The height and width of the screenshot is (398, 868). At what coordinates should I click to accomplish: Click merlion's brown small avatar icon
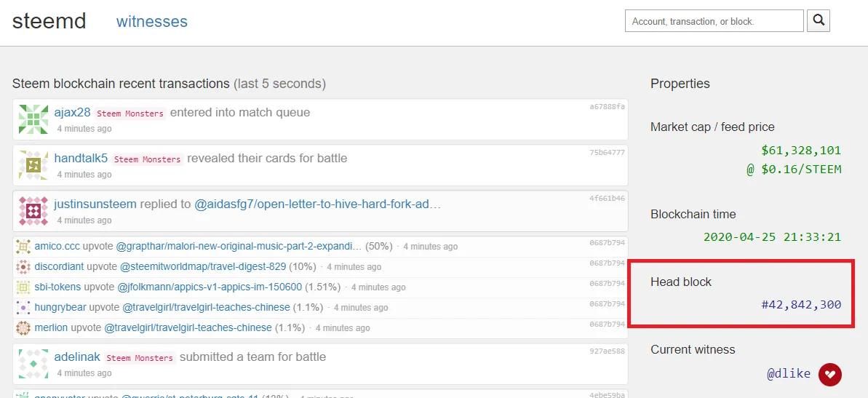tap(23, 327)
